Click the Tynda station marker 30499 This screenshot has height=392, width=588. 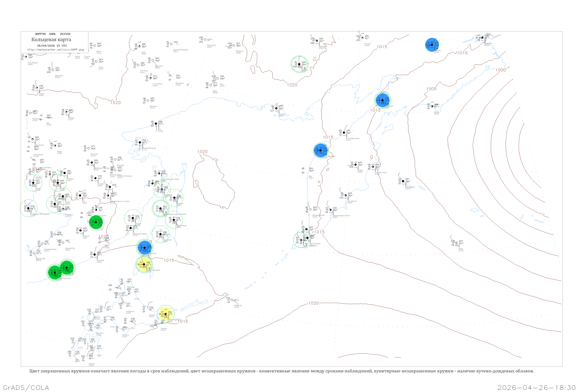[x=37, y=88]
